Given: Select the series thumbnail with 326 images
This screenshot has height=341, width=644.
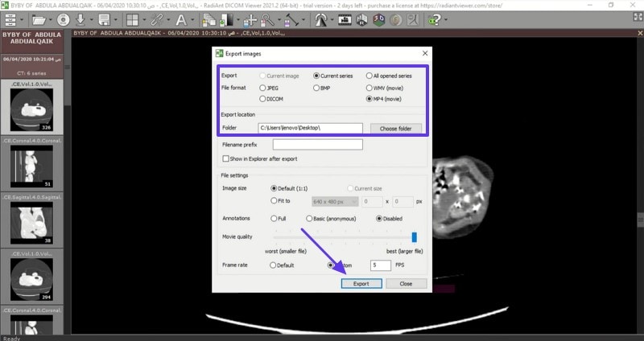Looking at the screenshot, I should tap(31, 108).
